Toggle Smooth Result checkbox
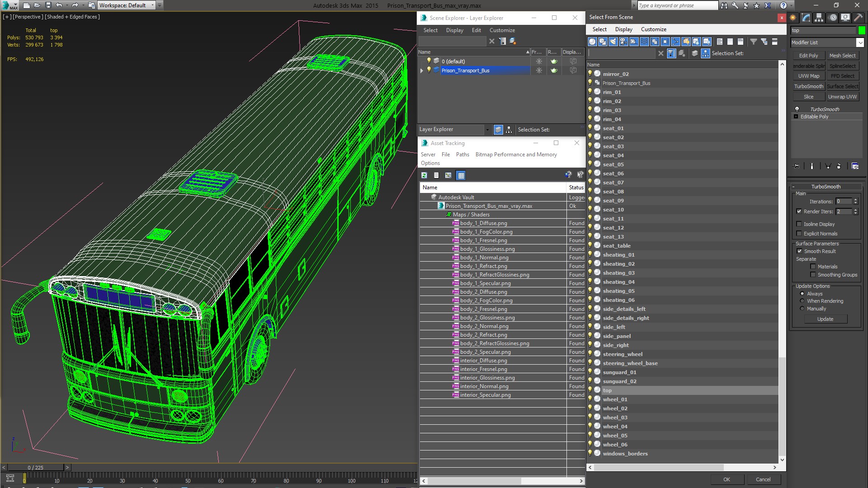Screen dimensions: 868x488 (799, 251)
